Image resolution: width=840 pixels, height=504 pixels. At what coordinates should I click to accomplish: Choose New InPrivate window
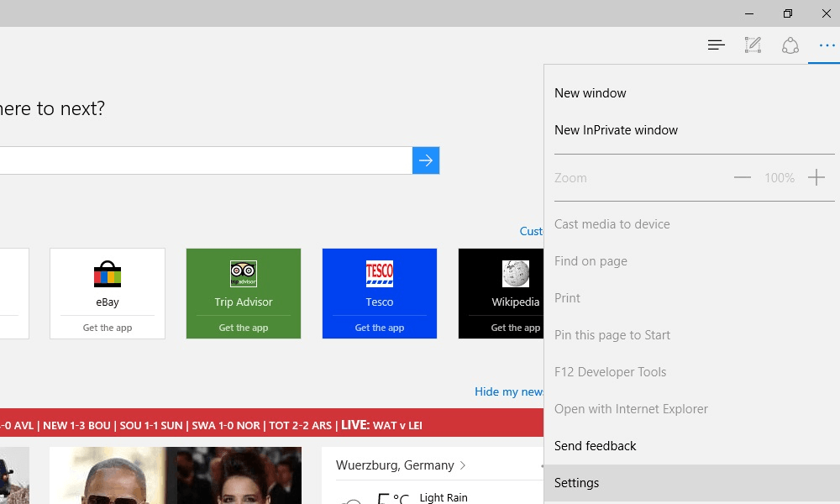pos(616,130)
